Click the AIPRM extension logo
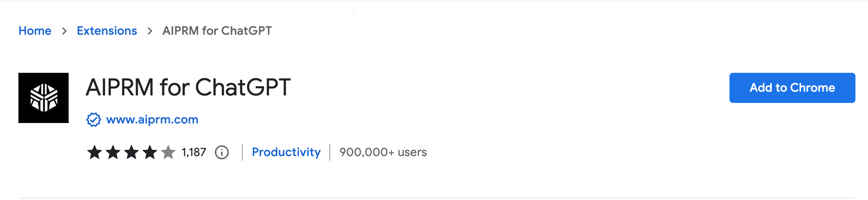 pos(44,98)
